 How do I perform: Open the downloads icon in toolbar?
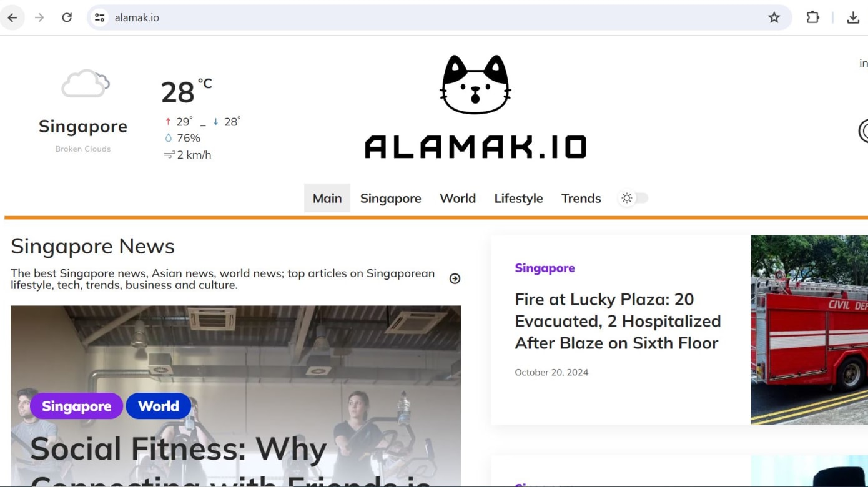[853, 17]
